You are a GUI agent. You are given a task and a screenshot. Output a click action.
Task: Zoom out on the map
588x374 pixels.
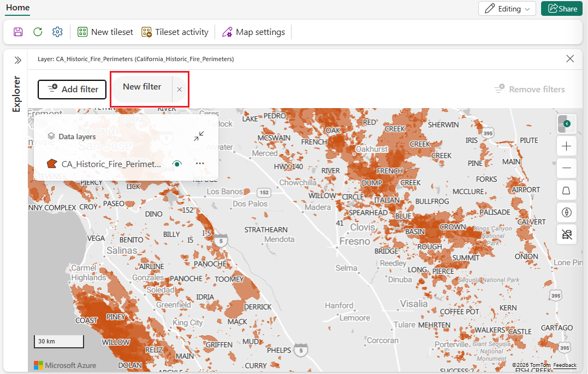tap(566, 168)
